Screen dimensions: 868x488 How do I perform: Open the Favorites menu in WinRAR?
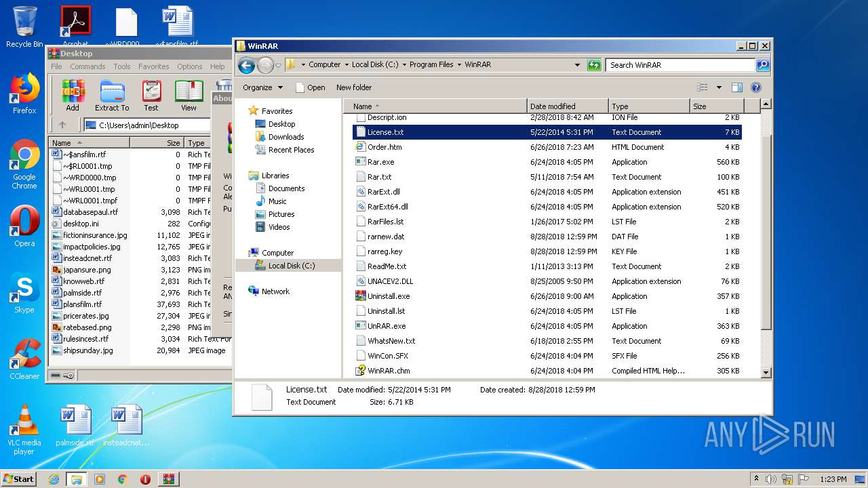click(154, 66)
